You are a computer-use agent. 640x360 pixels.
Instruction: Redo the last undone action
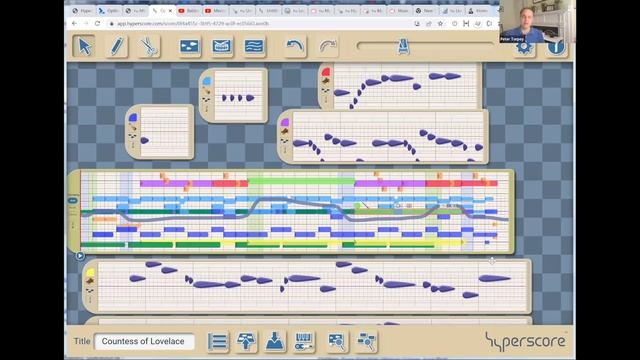[327, 46]
